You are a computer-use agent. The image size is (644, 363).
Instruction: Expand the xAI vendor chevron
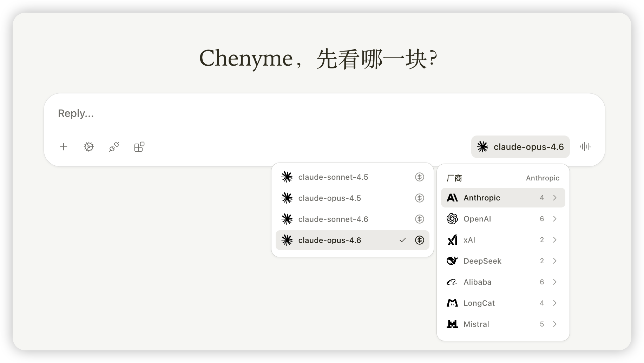pos(555,240)
